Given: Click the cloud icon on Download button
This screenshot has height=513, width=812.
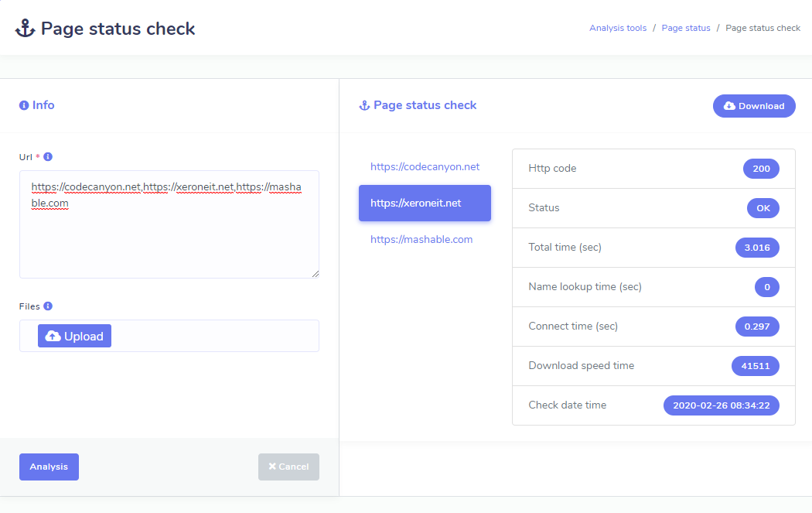Looking at the screenshot, I should pos(729,106).
